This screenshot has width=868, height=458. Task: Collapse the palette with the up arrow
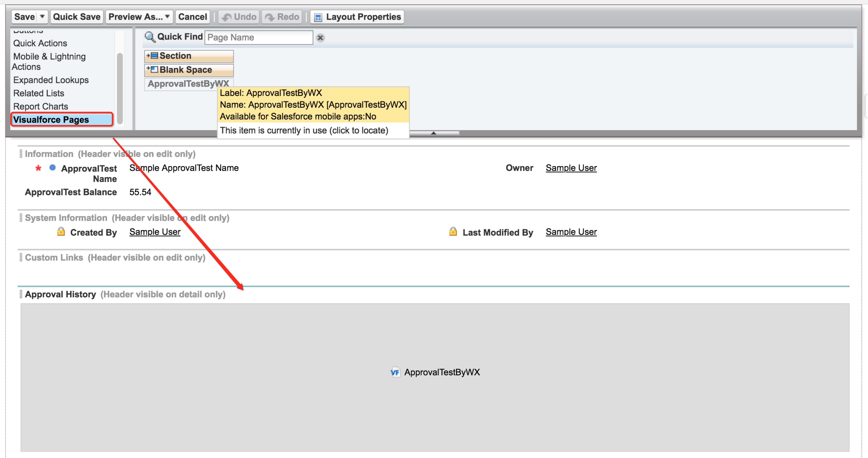pyautogui.click(x=433, y=133)
